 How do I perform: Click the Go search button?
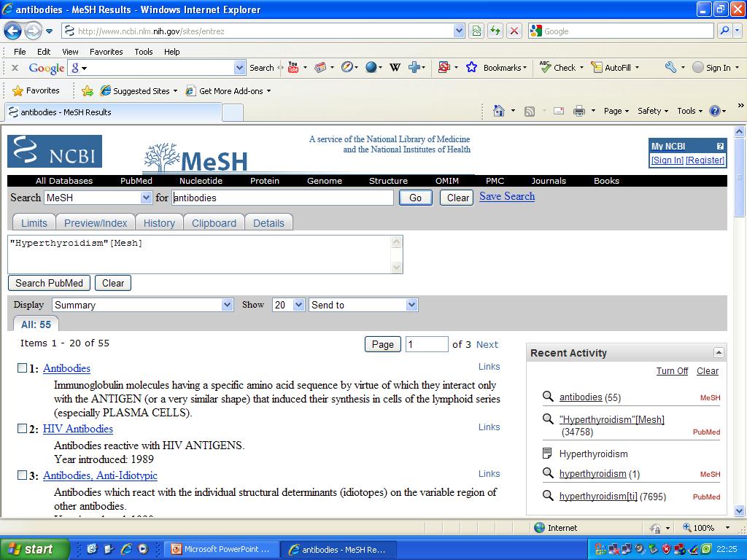tap(415, 198)
